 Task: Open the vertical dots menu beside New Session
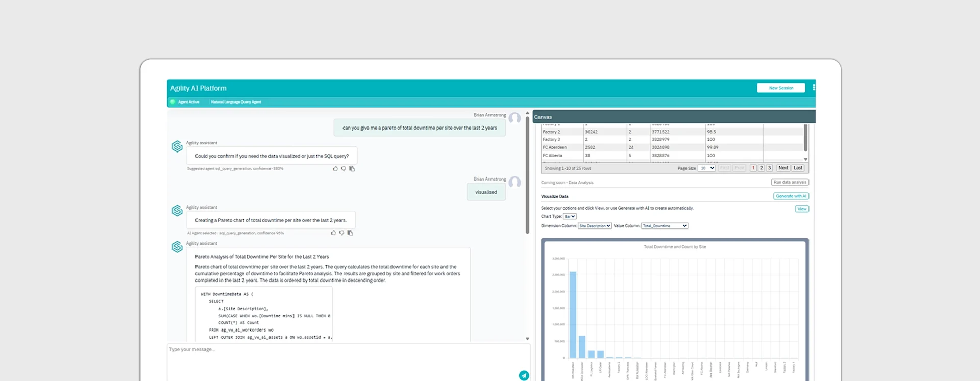[814, 88]
